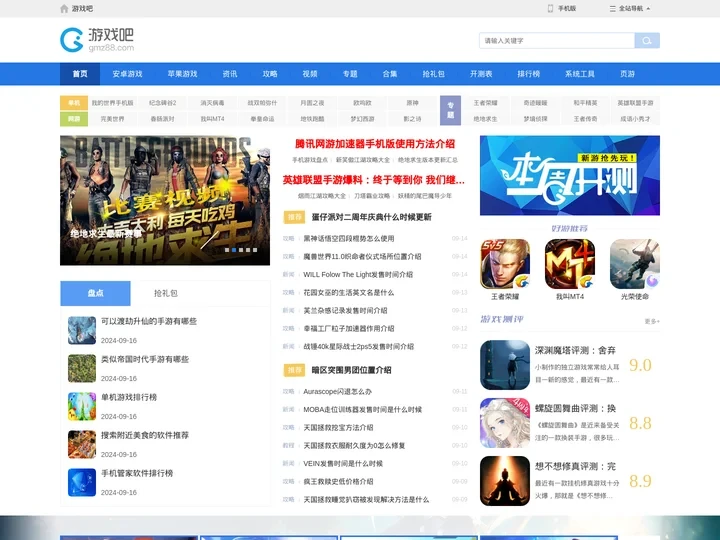The width and height of the screenshot is (720, 540).
Task: Go to 资讯 in the nav bar
Action: 230,73
